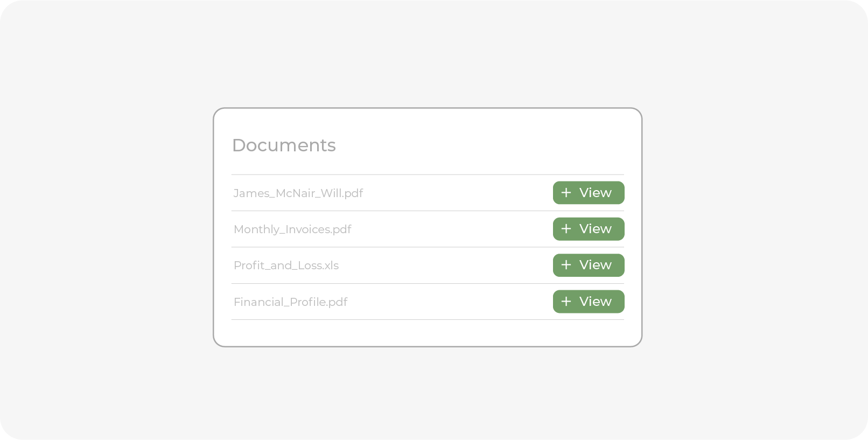The width and height of the screenshot is (868, 440).
Task: Select the James_McNair_Will.pdf file name
Action: 298,193
